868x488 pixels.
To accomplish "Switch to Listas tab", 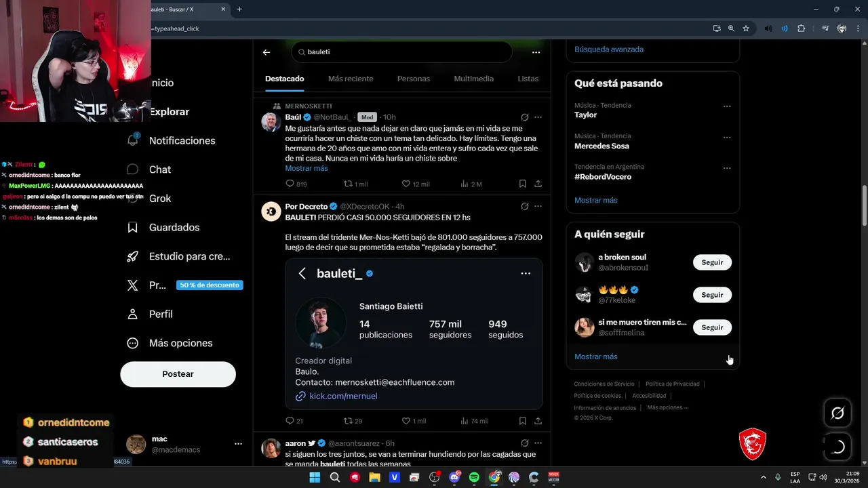I will coord(528,79).
